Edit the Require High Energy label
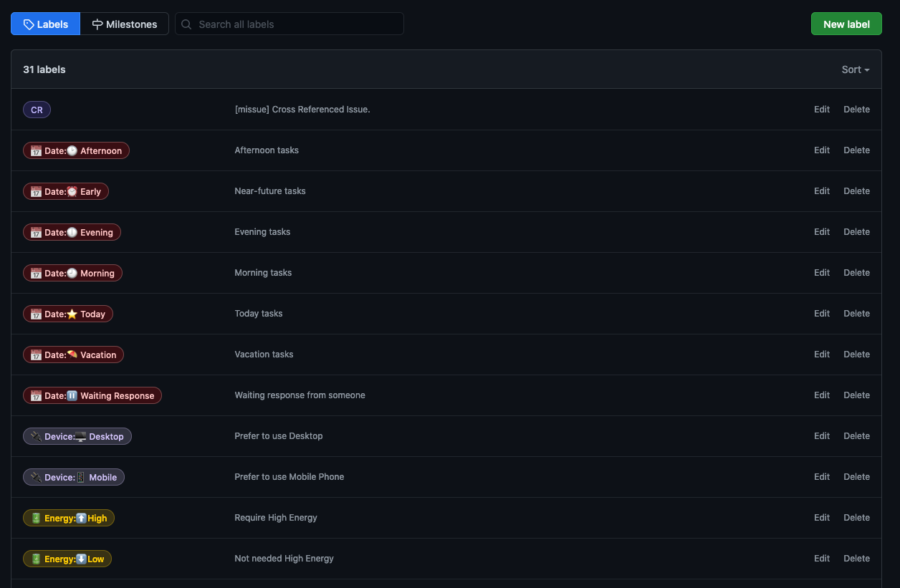 pyautogui.click(x=822, y=518)
